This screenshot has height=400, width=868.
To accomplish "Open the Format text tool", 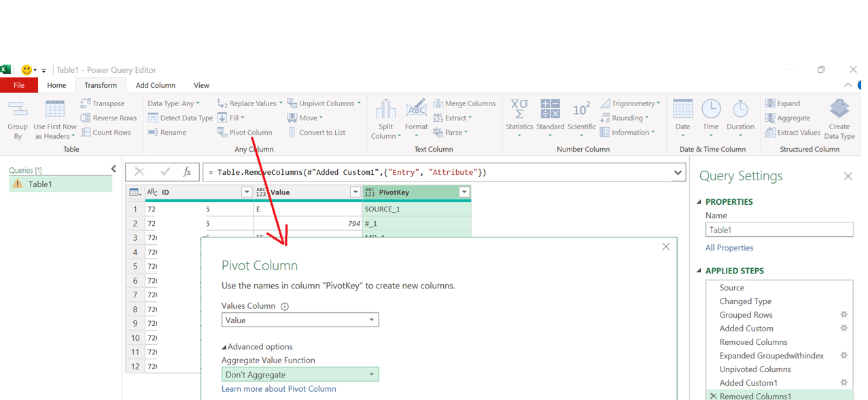I will point(416,120).
